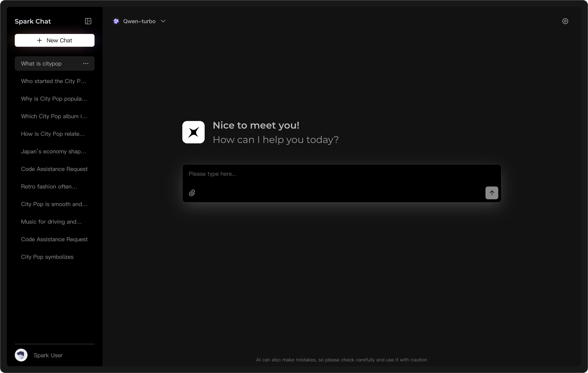Open the City Pop symbolizes chat
The width and height of the screenshot is (588, 373).
47,257
